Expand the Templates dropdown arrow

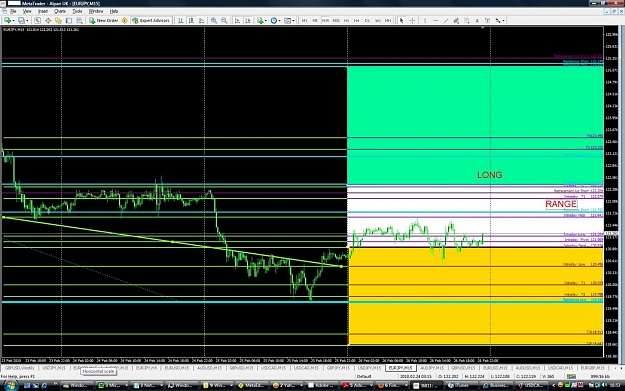(293, 20)
